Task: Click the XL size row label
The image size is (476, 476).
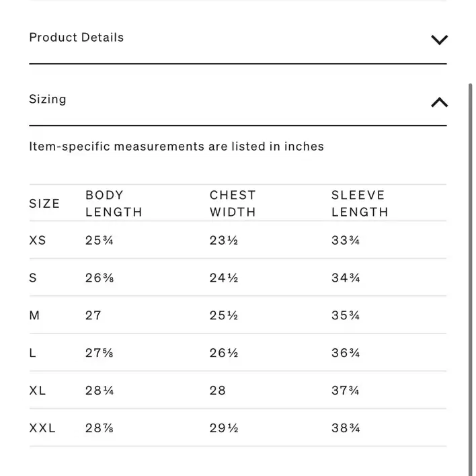Action: [38, 391]
